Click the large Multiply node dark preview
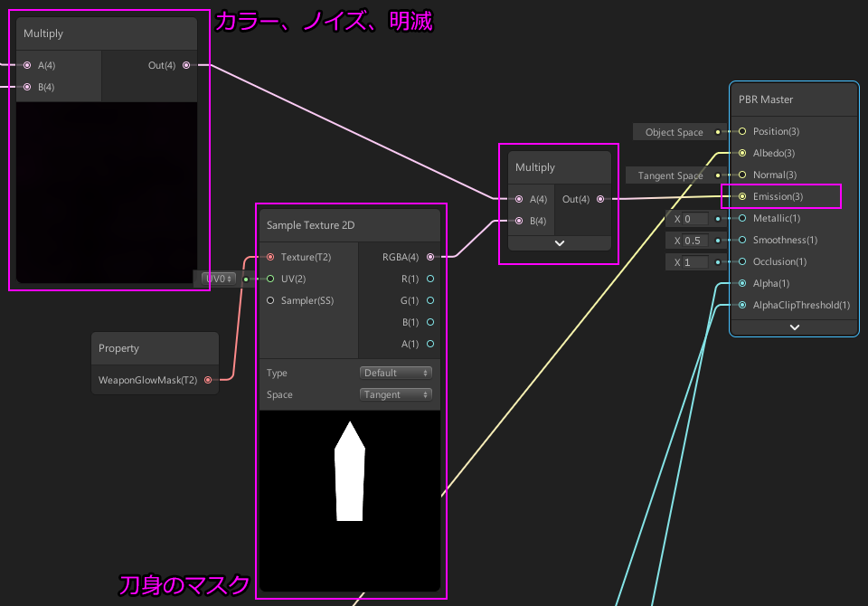 pos(107,193)
